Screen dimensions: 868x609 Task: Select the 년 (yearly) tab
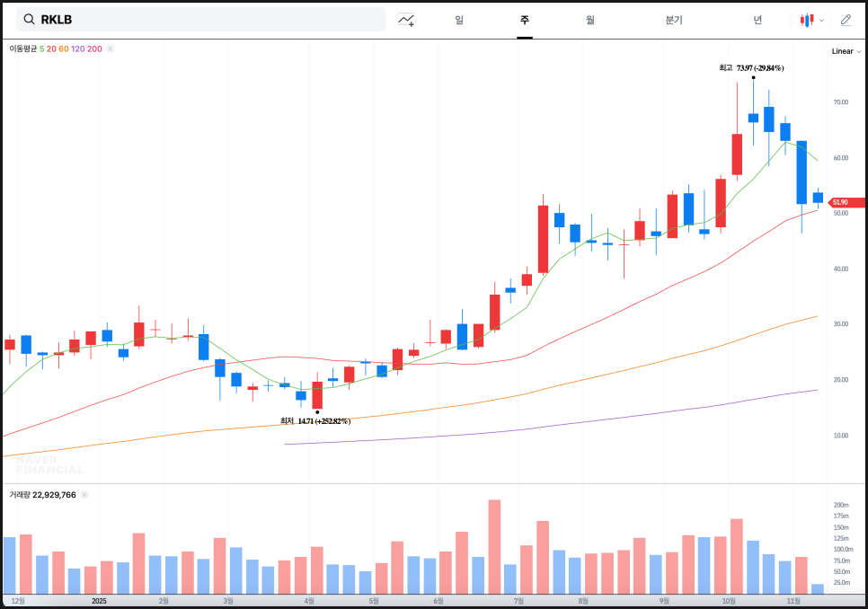point(757,20)
